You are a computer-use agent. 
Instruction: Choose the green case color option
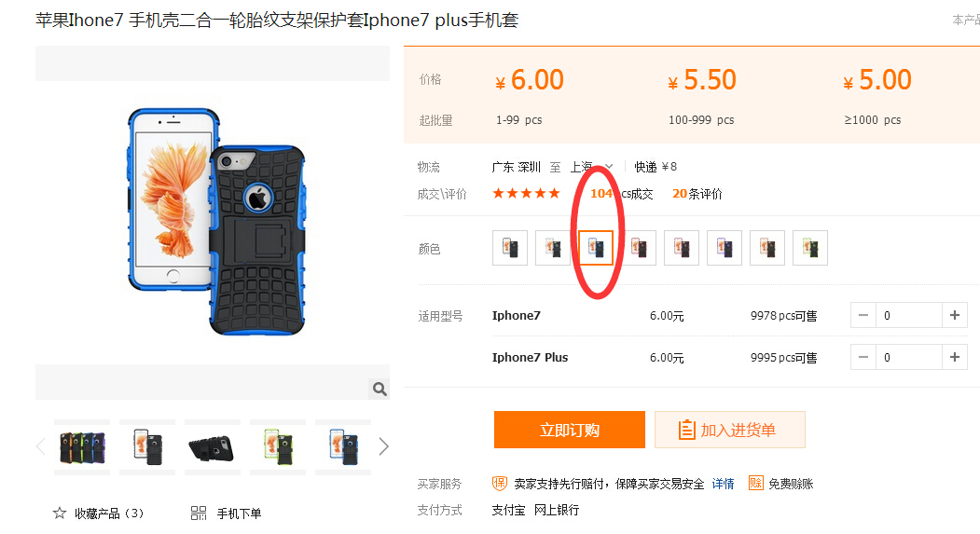pyautogui.click(x=810, y=248)
